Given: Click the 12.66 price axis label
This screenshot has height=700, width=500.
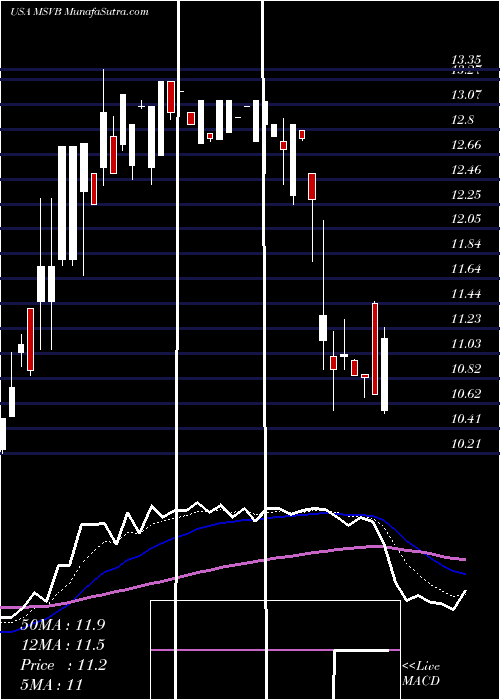Looking at the screenshot, I should pyautogui.click(x=466, y=145).
